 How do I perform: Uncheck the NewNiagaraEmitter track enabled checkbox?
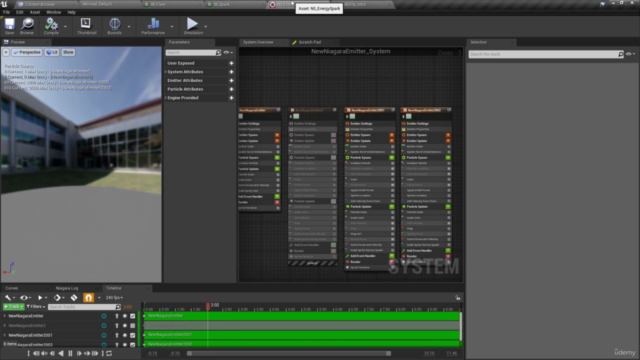133,316
